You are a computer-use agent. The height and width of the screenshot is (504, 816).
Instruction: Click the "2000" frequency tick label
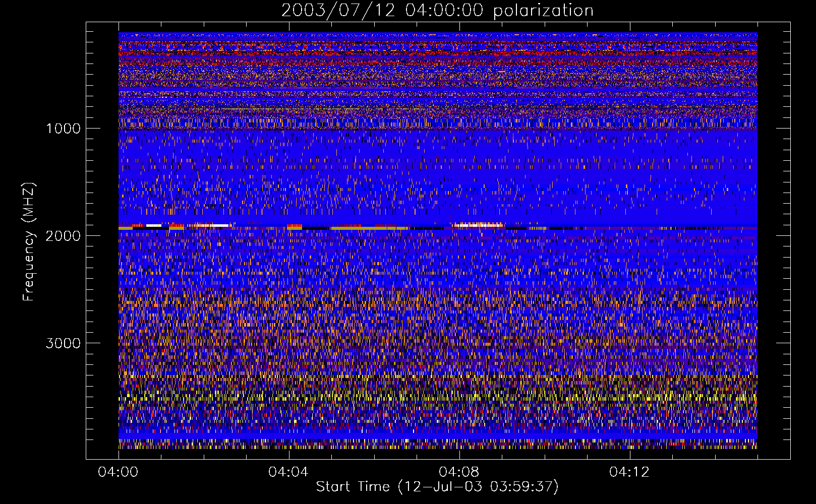click(x=63, y=236)
